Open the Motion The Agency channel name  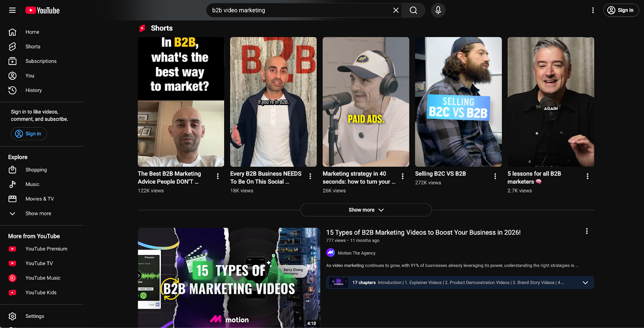pos(357,253)
